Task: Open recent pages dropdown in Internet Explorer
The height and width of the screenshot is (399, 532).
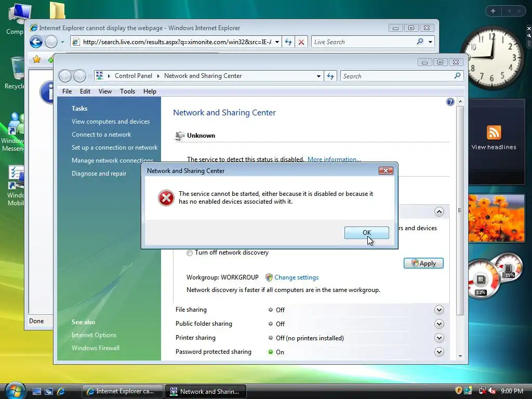Action: tap(62, 42)
